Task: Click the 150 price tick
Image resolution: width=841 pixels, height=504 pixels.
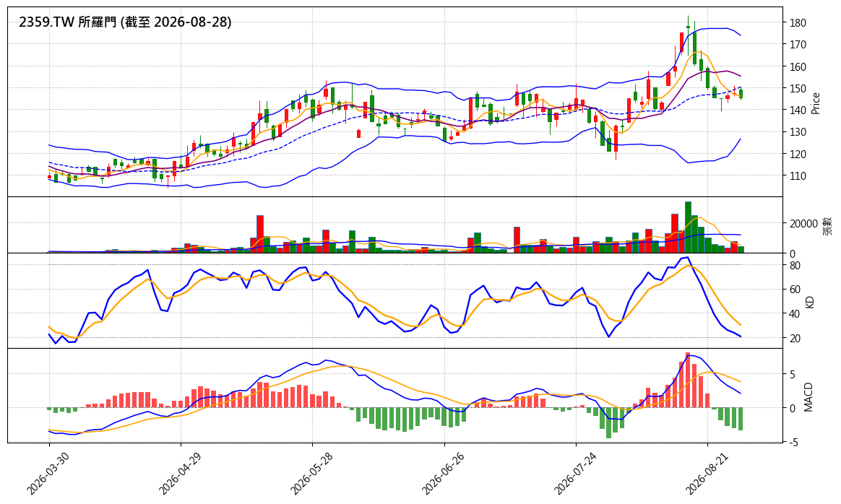Action: [798, 89]
